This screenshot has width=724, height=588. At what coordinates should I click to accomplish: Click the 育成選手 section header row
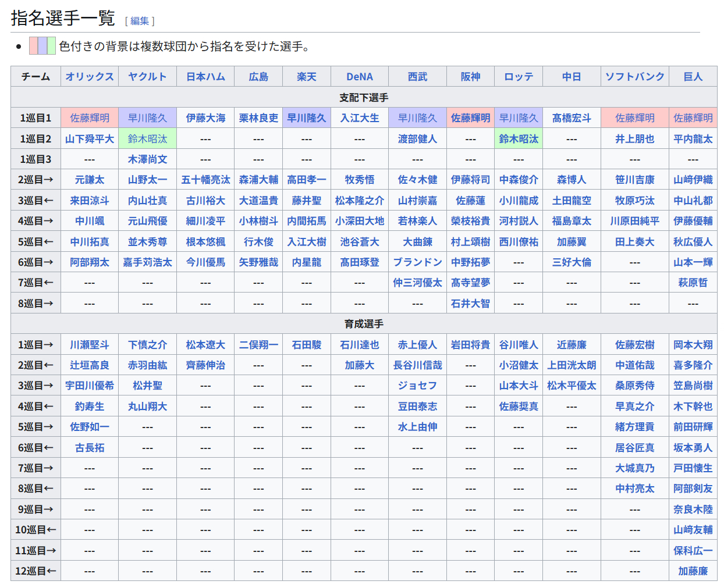coord(364,324)
